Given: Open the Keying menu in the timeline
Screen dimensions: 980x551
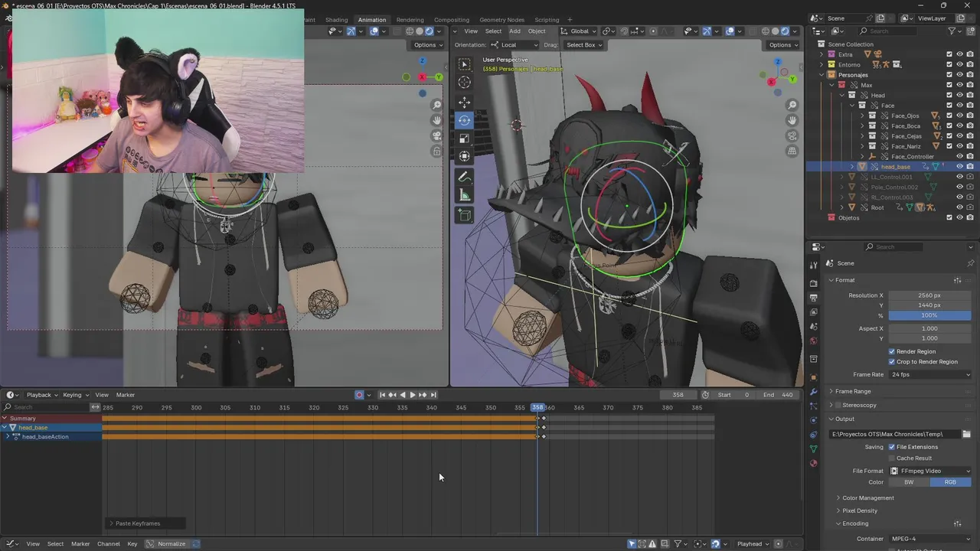Looking at the screenshot, I should point(75,395).
